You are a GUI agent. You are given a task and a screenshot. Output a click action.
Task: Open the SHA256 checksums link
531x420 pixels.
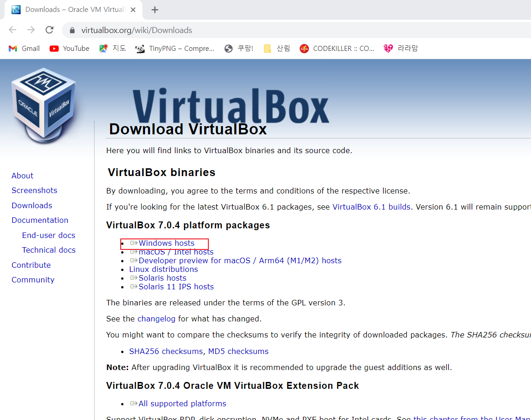click(x=166, y=351)
